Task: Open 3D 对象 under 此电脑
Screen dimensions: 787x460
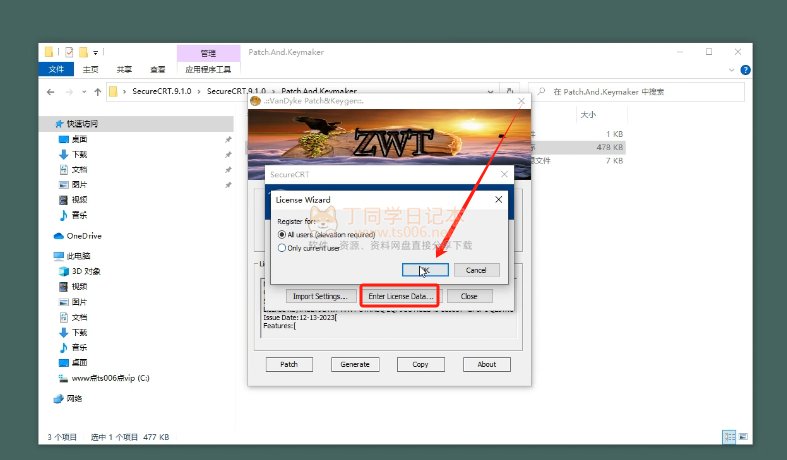Action: click(x=86, y=271)
